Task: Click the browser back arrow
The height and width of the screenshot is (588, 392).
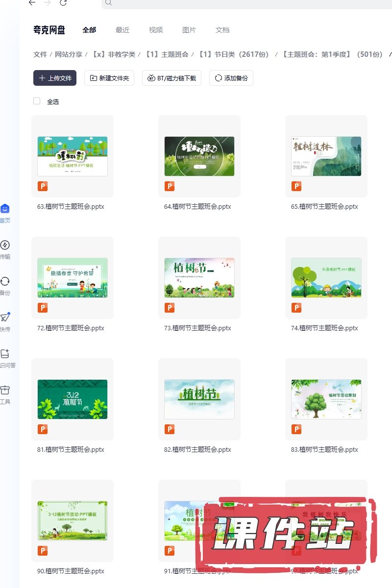Action: point(32,3)
